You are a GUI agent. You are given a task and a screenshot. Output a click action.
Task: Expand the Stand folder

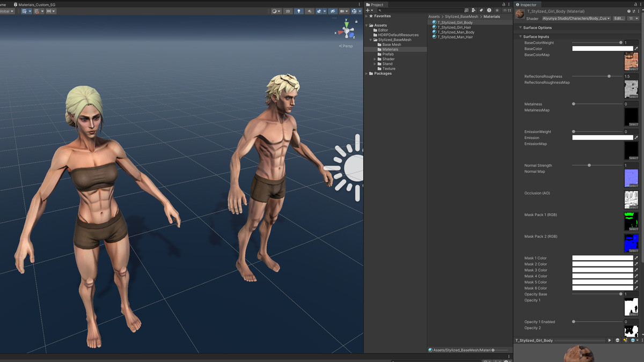(x=375, y=64)
